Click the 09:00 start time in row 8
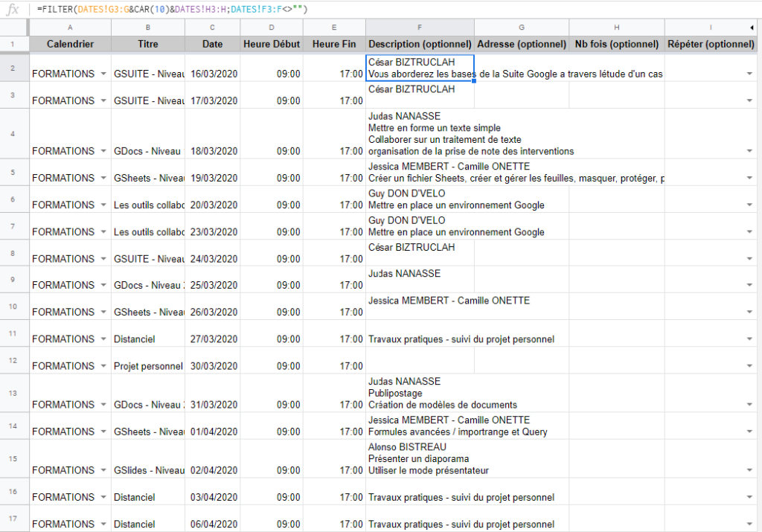This screenshot has height=532, width=762. pyautogui.click(x=272, y=253)
